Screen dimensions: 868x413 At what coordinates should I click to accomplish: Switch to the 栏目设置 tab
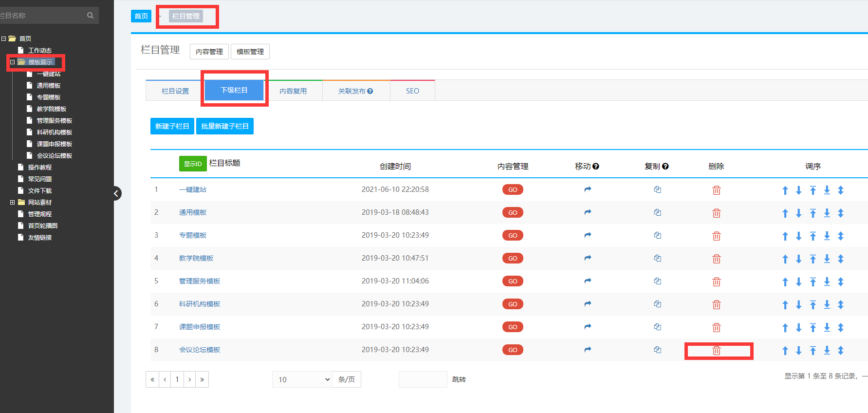(x=175, y=91)
